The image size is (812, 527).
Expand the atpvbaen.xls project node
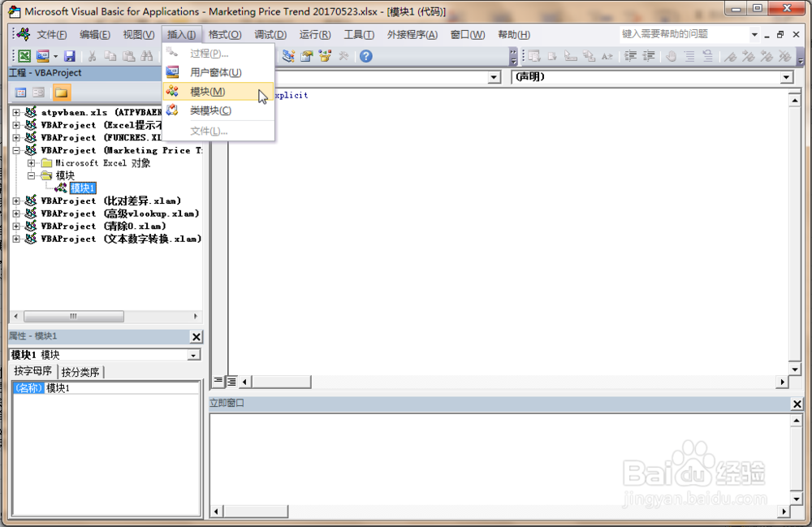(16, 112)
